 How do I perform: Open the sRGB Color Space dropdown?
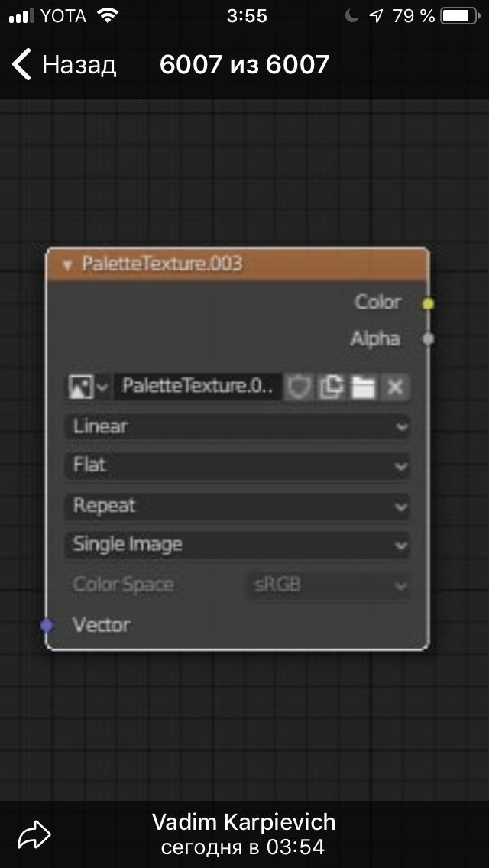coord(329,585)
